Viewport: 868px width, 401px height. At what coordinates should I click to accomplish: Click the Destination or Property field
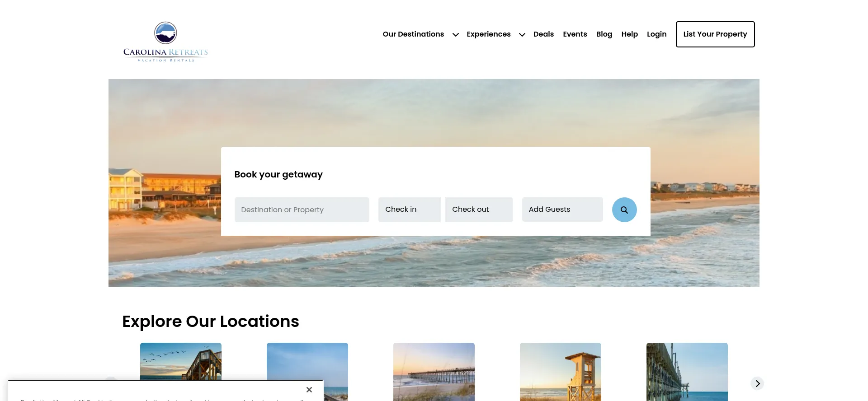(x=302, y=210)
